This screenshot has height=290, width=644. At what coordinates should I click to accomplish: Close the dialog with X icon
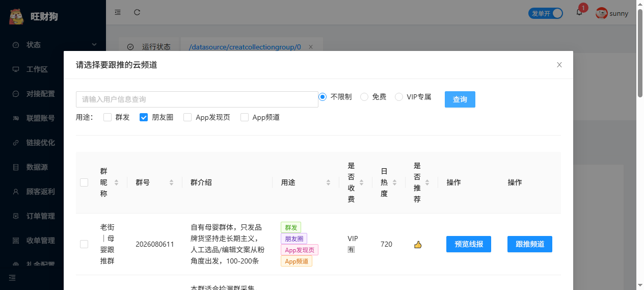click(559, 65)
